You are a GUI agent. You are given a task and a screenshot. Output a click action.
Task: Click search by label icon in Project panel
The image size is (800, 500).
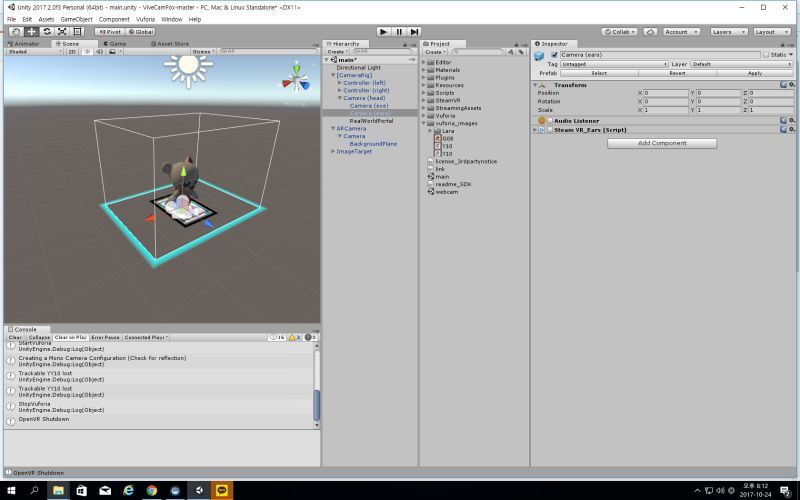[x=520, y=52]
